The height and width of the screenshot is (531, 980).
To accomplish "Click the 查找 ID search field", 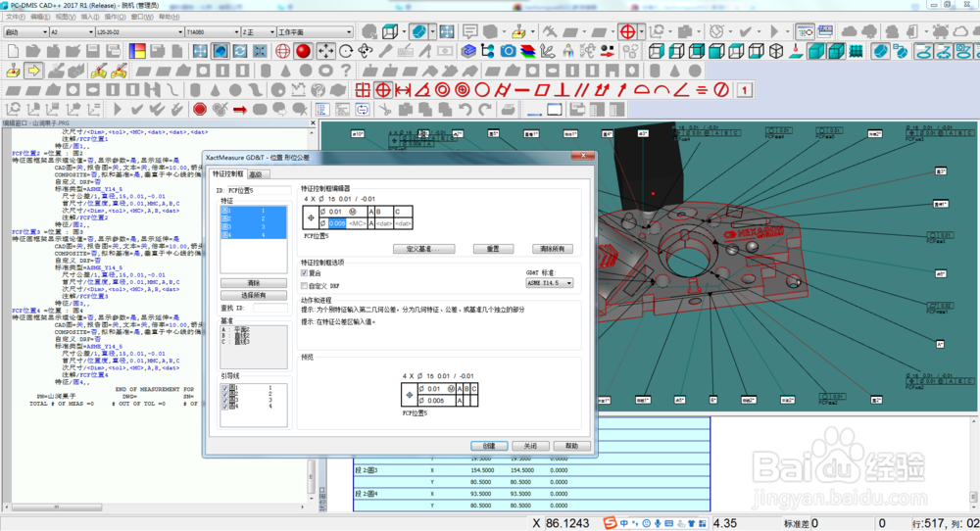I will pos(270,308).
